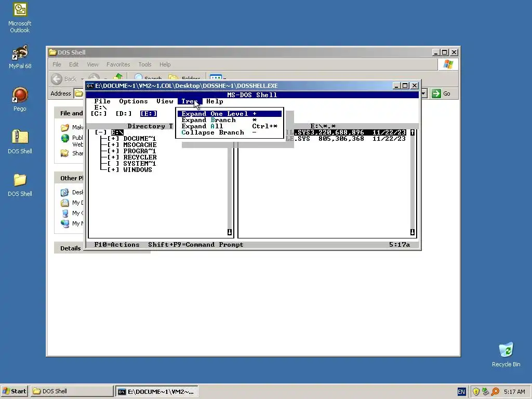Select drive C: in MS-DOS Shell
Viewport: 532px width, 399px height.
[x=99, y=114]
